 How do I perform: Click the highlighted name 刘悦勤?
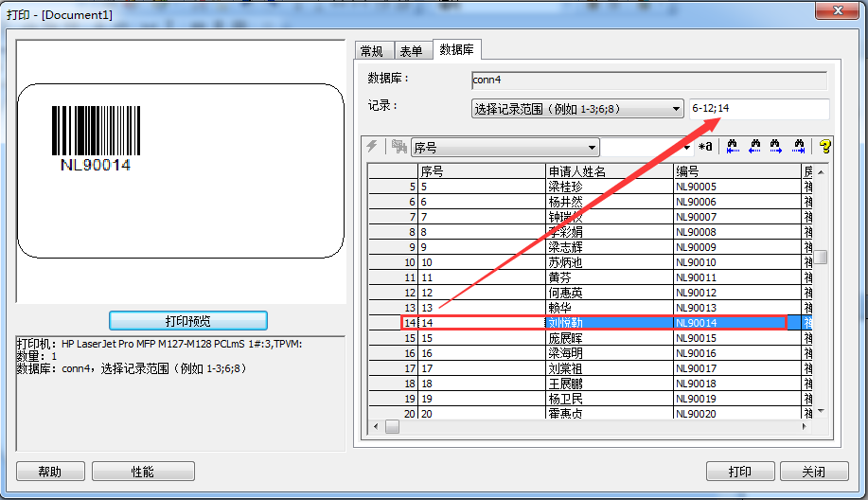click(x=609, y=323)
